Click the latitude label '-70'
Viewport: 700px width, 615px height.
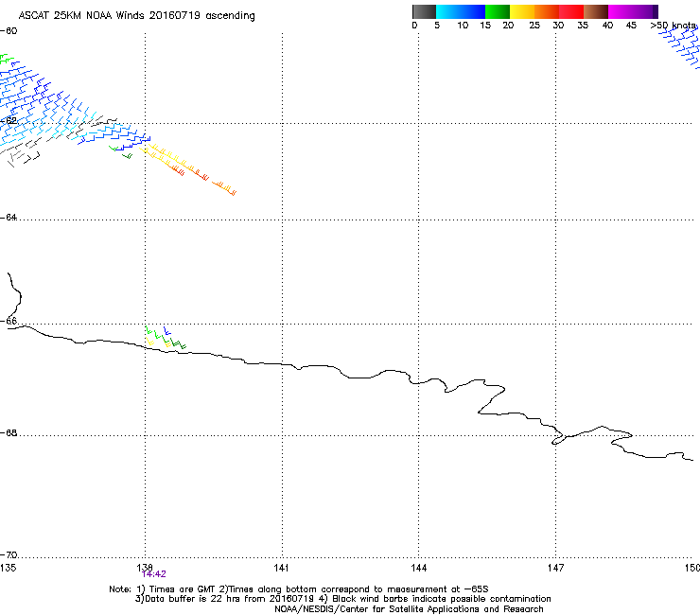click(9, 555)
